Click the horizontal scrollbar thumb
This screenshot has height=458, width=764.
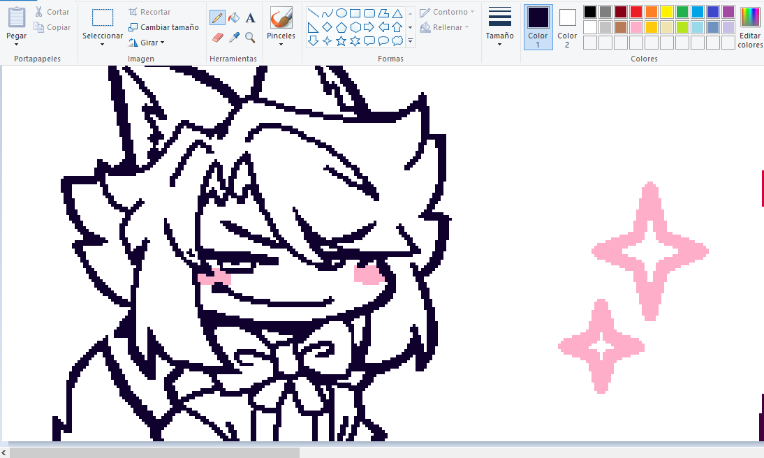[x=154, y=453]
